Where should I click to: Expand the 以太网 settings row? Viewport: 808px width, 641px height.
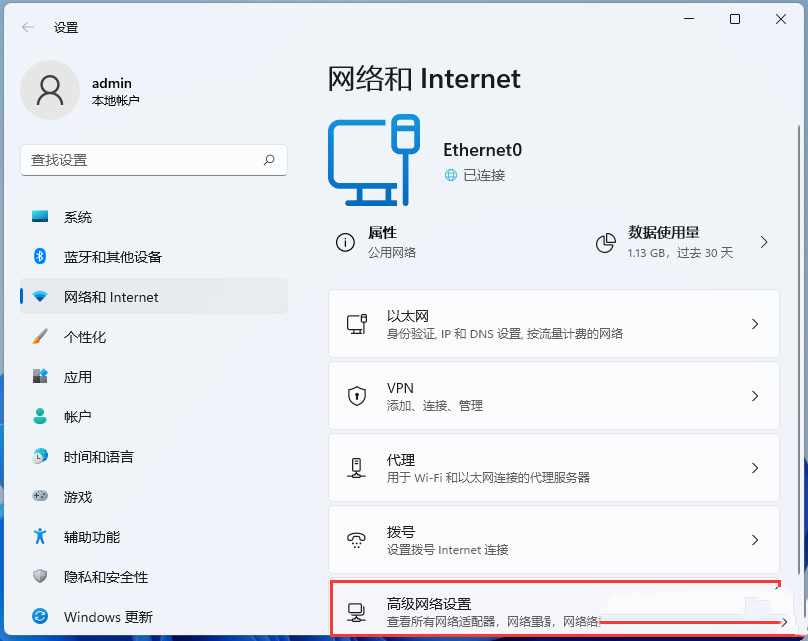(x=756, y=320)
